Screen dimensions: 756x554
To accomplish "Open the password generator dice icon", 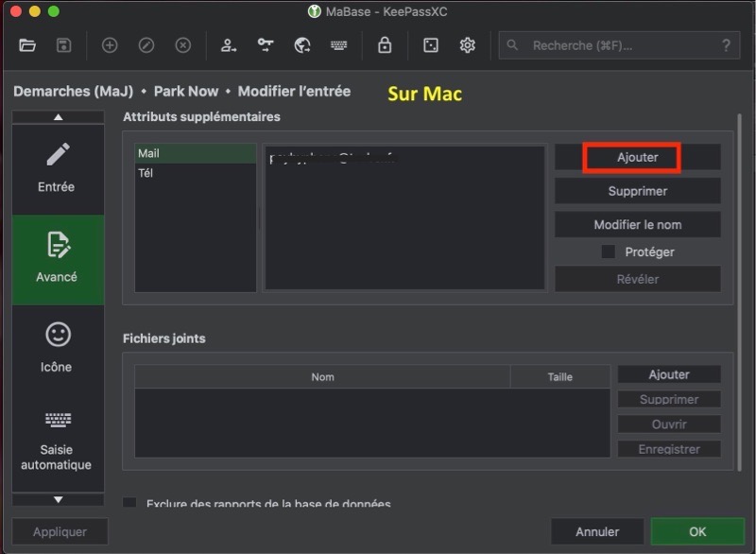I will pos(430,44).
